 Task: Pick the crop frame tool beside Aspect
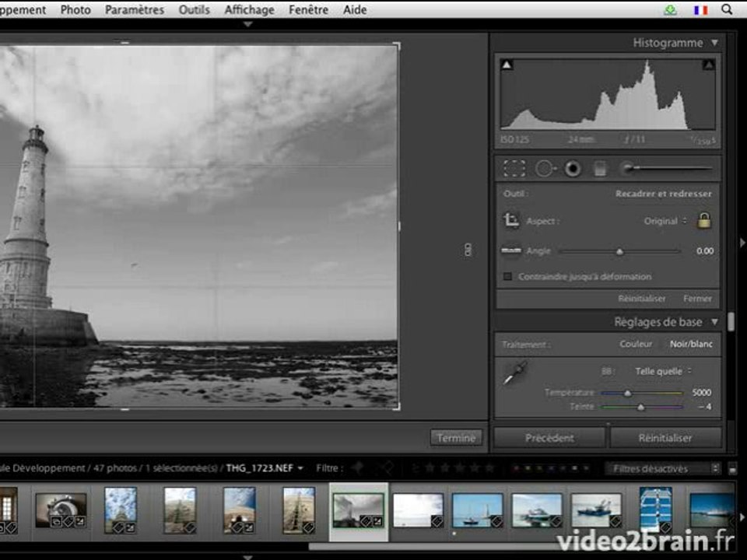coord(511,220)
